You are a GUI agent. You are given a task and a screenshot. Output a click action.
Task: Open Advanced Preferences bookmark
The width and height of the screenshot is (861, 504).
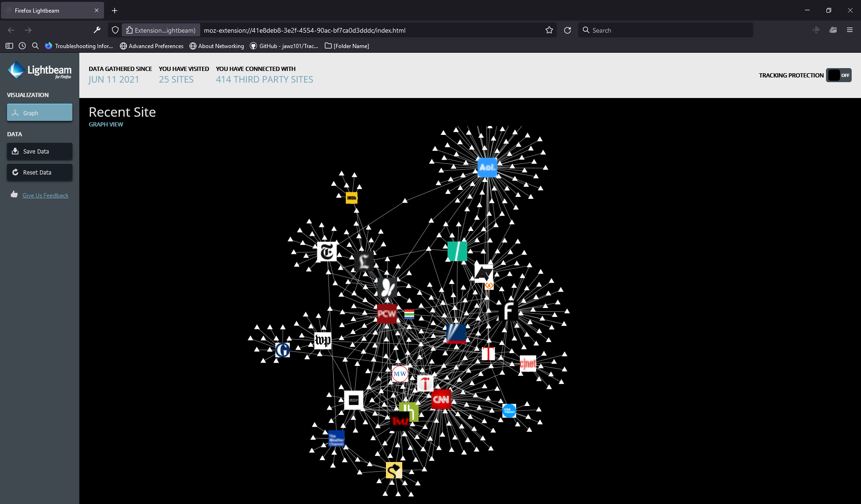(x=152, y=46)
